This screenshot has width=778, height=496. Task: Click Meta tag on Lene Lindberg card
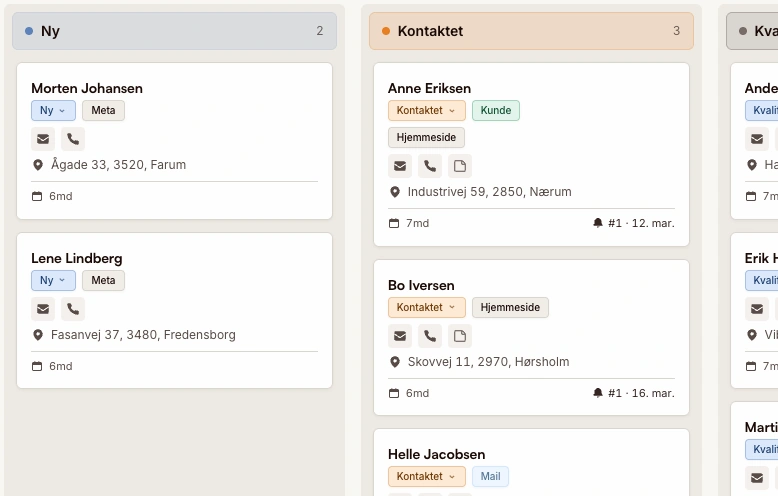pos(103,280)
